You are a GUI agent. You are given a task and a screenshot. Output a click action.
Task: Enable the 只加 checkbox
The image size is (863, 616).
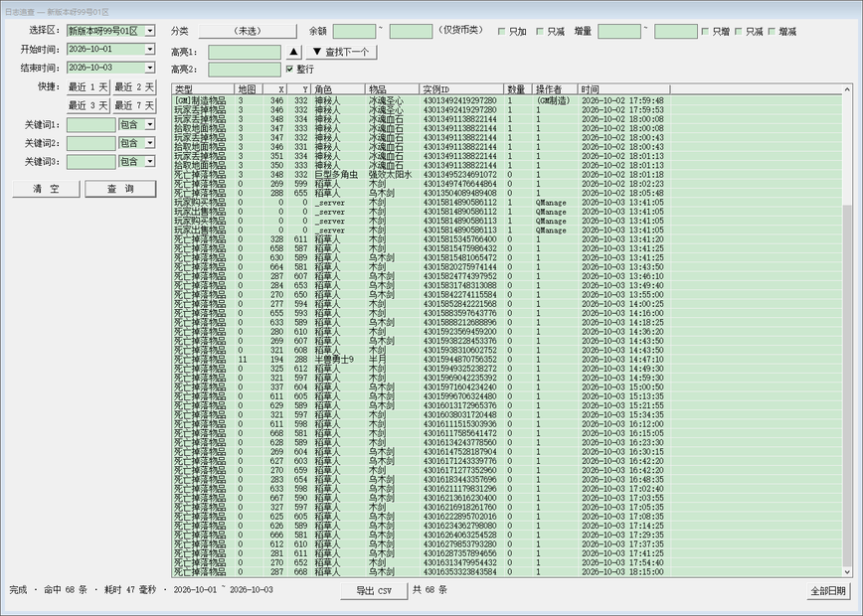click(501, 32)
